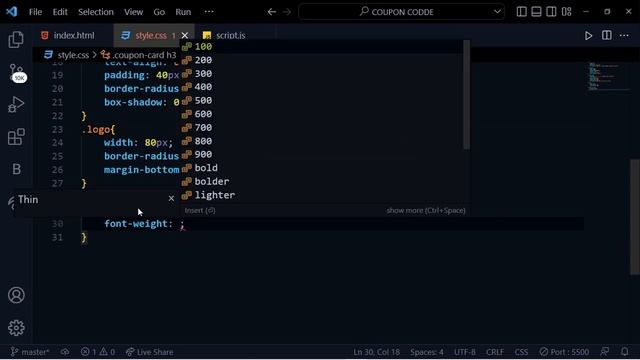Split the editor to the right
640x360 pixels.
click(607, 35)
